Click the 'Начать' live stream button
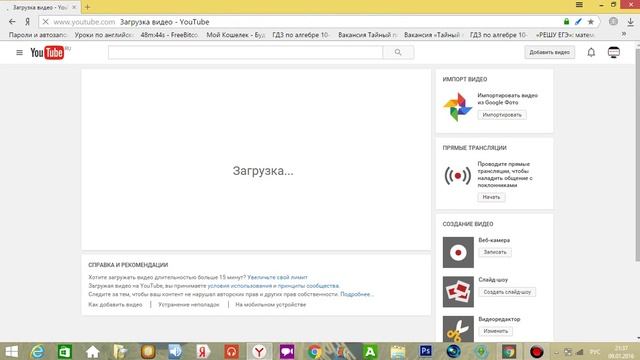Screen dimensions: 640x360 pos(491,197)
